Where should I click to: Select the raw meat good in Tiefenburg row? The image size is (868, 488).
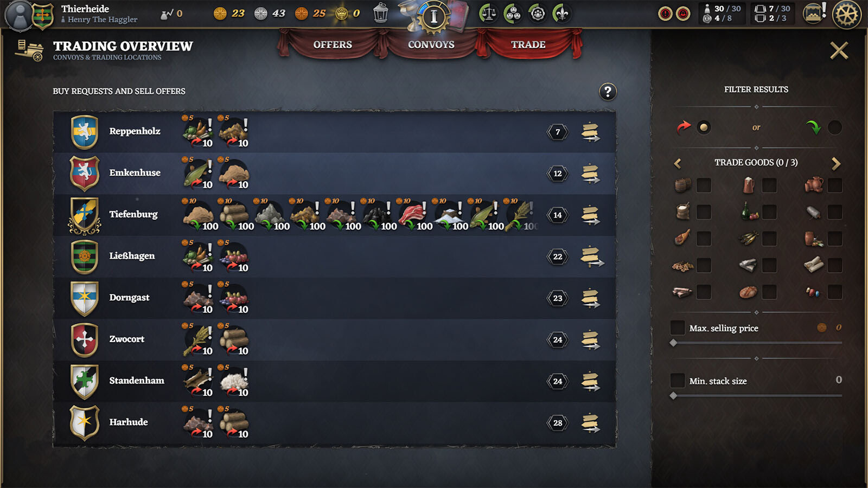pos(413,215)
